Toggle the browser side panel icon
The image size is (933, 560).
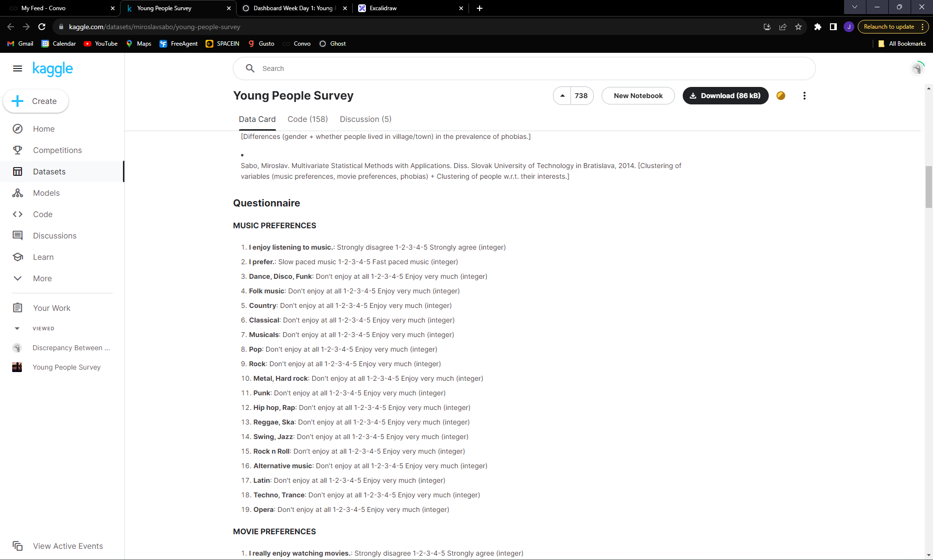[833, 27]
